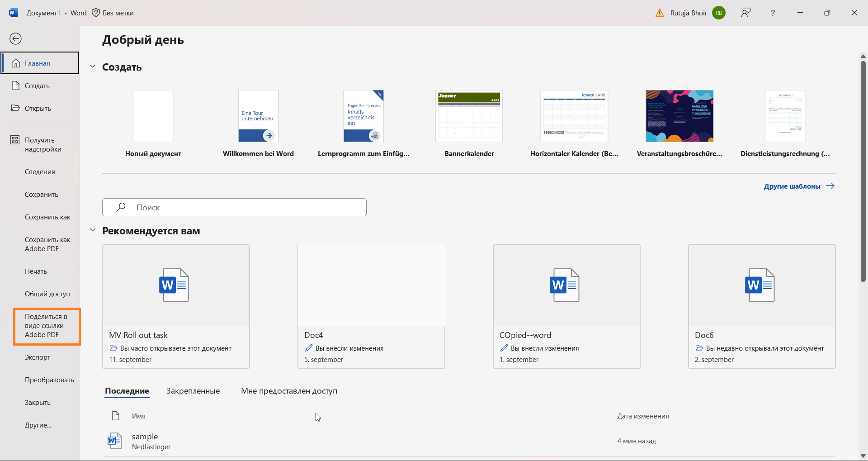Open the Экспорт page
This screenshot has width=868, height=461.
pos(40,357)
